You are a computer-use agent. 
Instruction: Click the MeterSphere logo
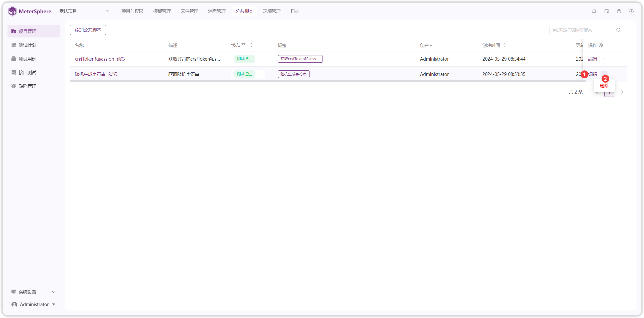pos(29,11)
